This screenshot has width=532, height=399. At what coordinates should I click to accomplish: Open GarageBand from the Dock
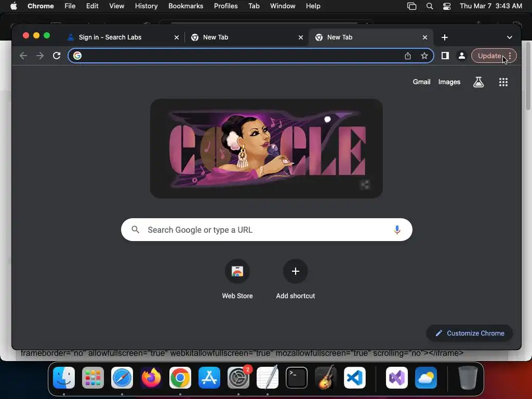pyautogui.click(x=326, y=378)
